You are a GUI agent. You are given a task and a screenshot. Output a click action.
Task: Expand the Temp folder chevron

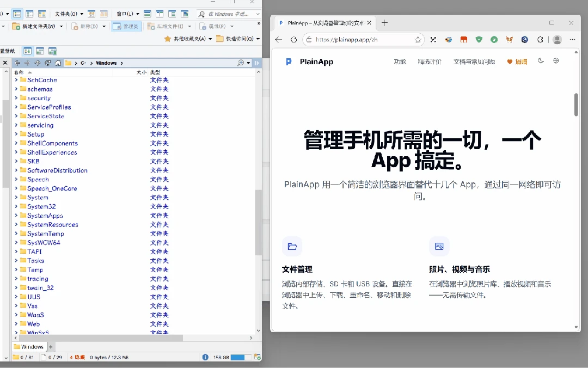pos(16,269)
